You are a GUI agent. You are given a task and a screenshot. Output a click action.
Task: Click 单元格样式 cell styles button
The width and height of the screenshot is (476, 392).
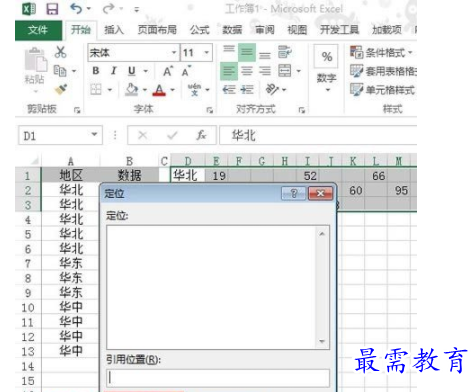(x=382, y=90)
